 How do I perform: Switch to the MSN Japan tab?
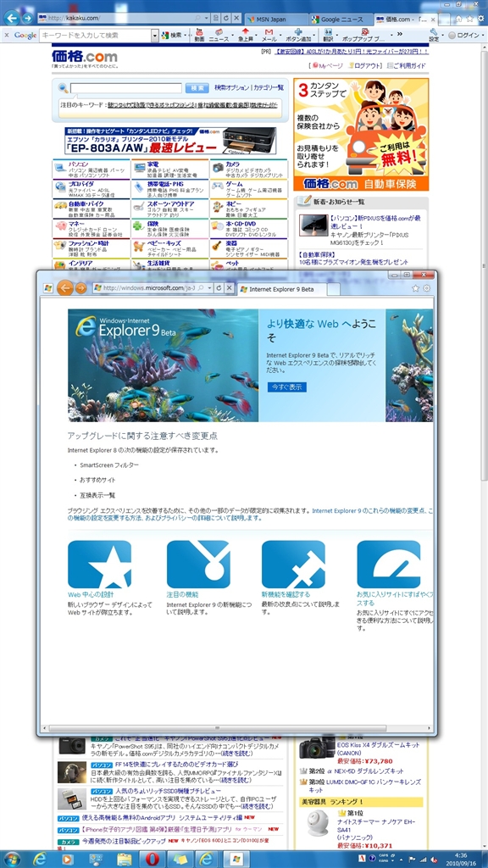(x=276, y=19)
